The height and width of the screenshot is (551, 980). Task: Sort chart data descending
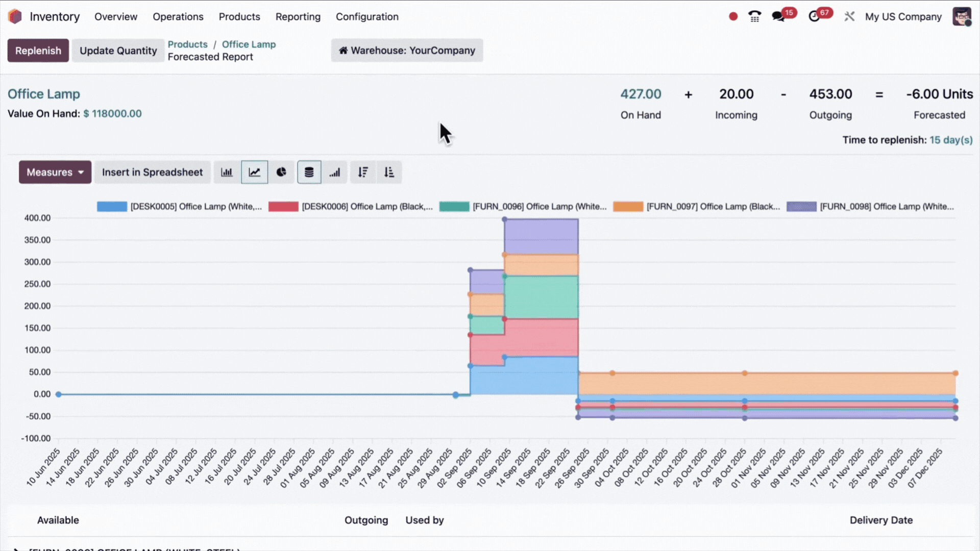point(363,172)
